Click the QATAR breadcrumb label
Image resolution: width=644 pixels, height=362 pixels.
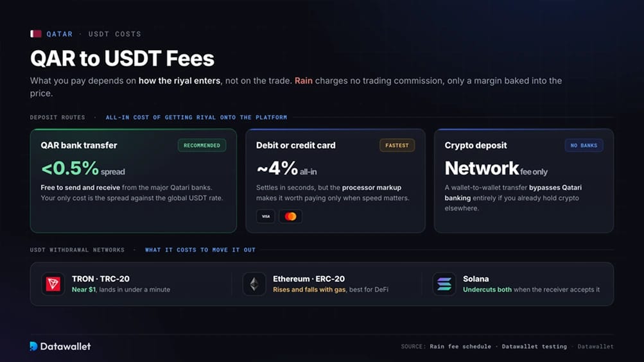tap(60, 34)
